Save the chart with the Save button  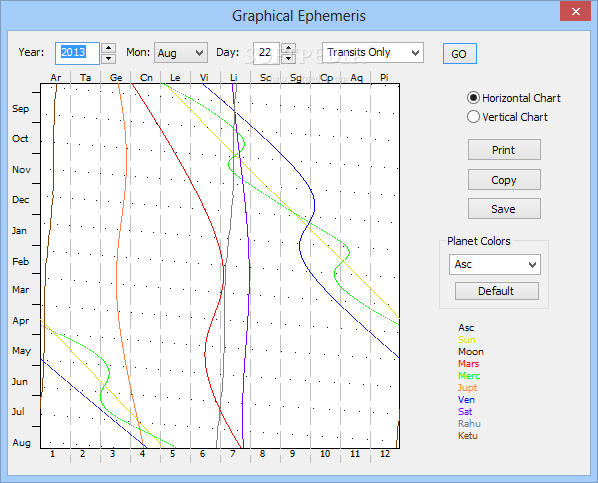pyautogui.click(x=504, y=209)
